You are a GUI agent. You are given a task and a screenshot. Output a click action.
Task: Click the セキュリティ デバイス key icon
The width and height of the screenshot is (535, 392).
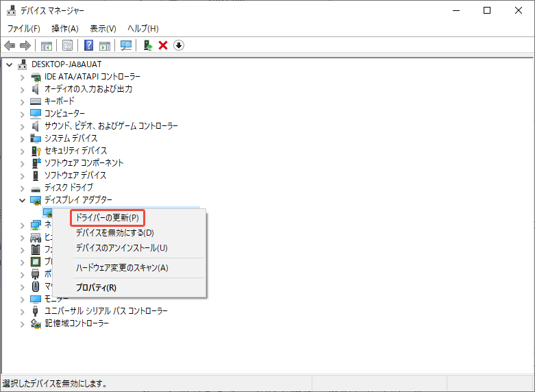(x=36, y=151)
